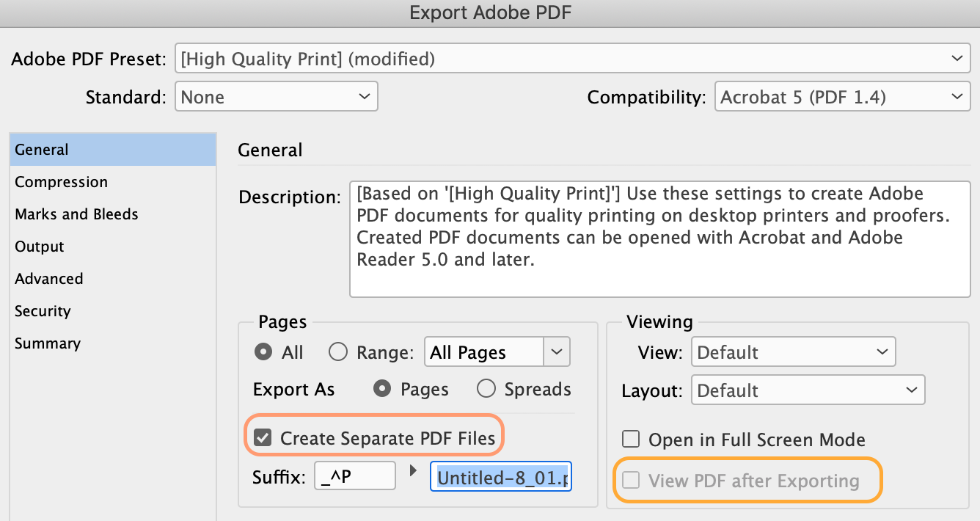View the Summary section
This screenshot has width=980, height=521.
click(x=48, y=343)
